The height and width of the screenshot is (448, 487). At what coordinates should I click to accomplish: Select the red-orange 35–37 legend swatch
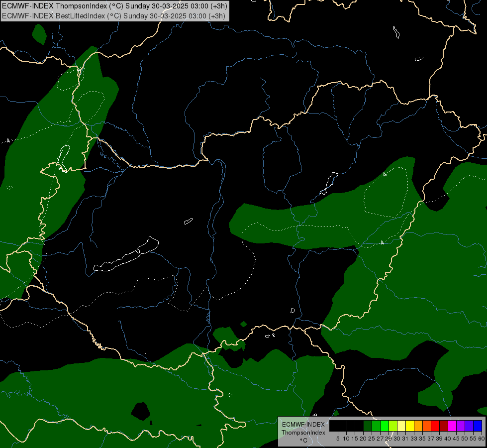click(427, 426)
